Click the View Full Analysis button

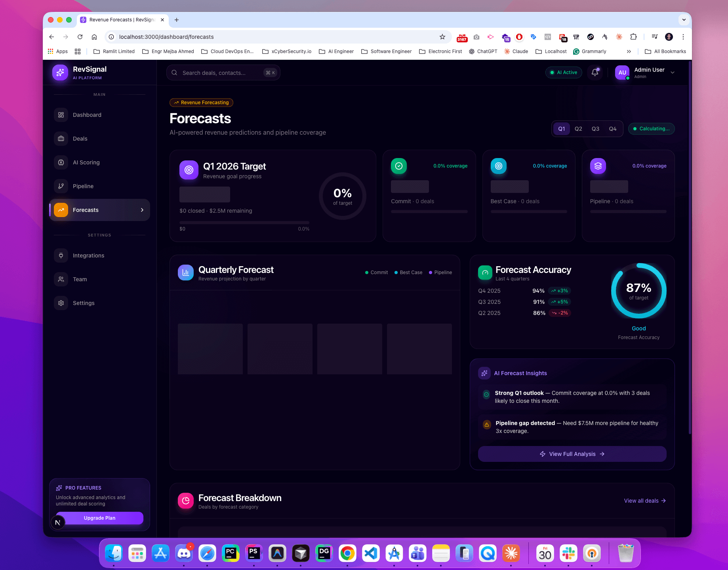coord(572,454)
